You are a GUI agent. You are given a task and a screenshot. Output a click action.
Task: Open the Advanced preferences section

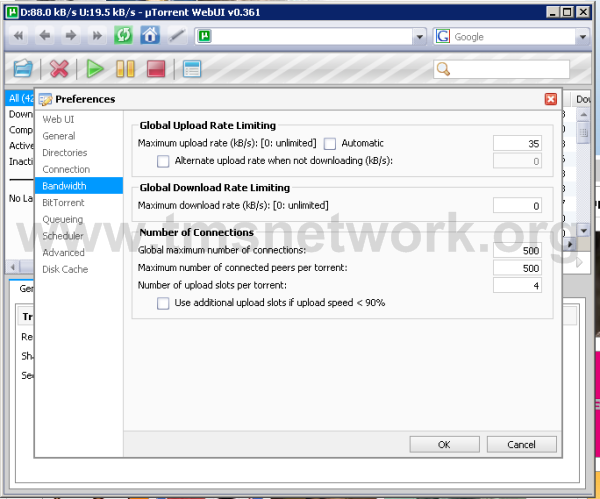(79, 253)
